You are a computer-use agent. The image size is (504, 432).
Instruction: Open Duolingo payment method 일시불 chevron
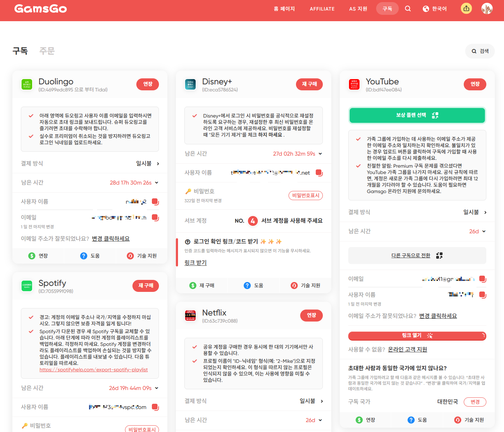(158, 164)
